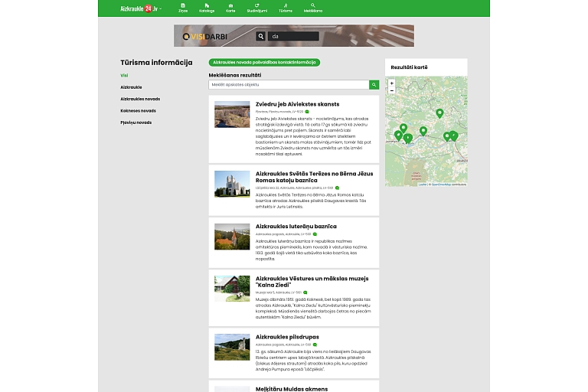
Task: Open the Sludinājumi classifieds section
Action: click(257, 8)
